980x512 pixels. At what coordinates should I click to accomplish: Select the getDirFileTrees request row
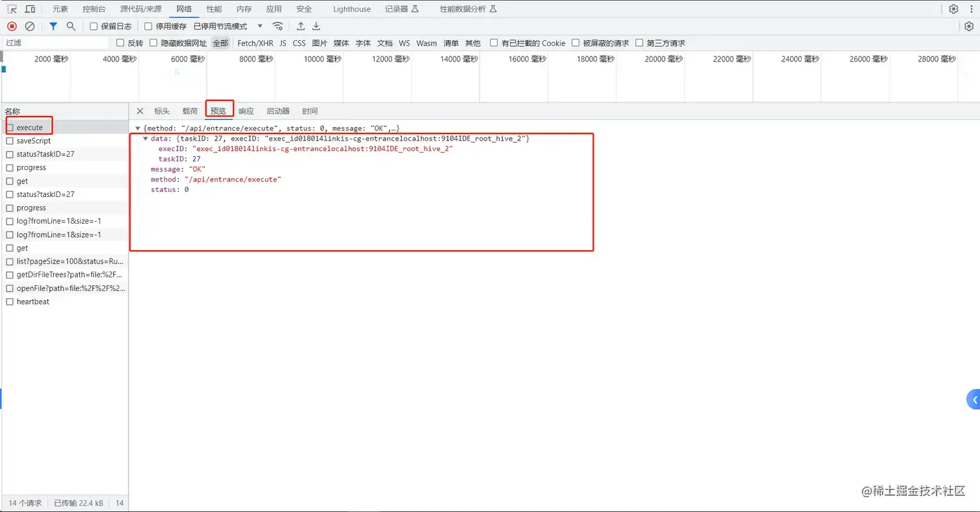point(64,275)
